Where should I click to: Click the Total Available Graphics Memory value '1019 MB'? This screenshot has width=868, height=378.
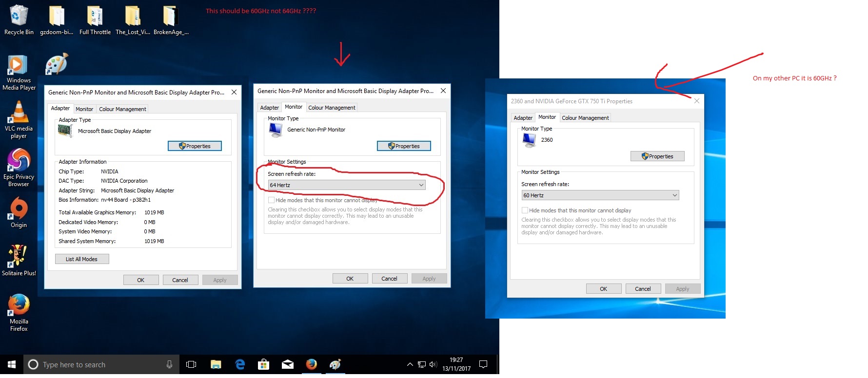coord(154,212)
